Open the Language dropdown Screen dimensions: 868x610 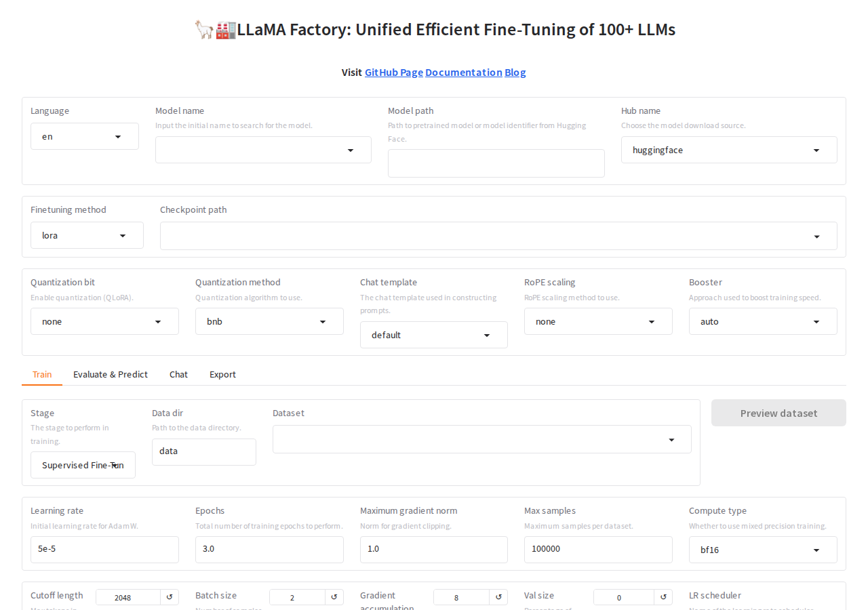coord(85,136)
